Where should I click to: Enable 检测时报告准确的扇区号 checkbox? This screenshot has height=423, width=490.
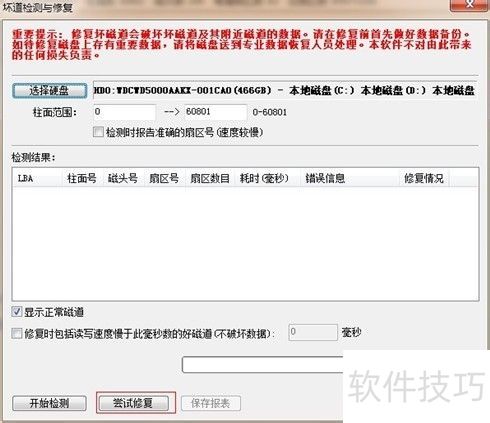click(x=98, y=132)
